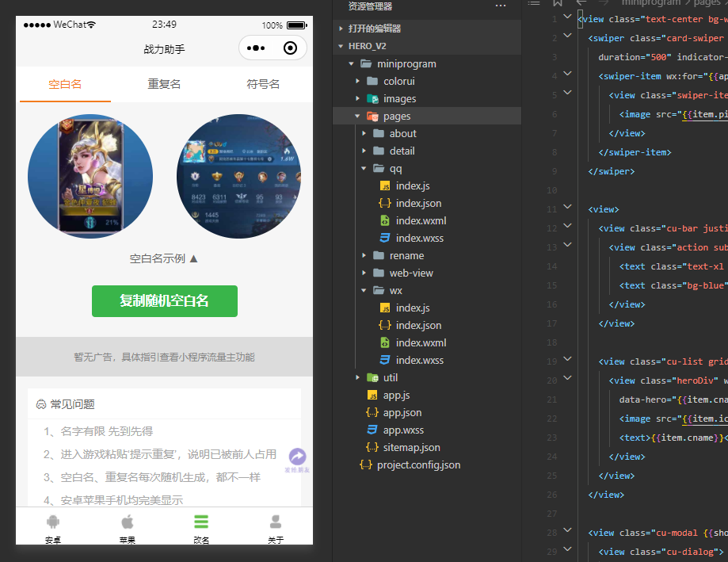Expand the colorui folder
This screenshot has height=562, width=728.
[x=357, y=81]
